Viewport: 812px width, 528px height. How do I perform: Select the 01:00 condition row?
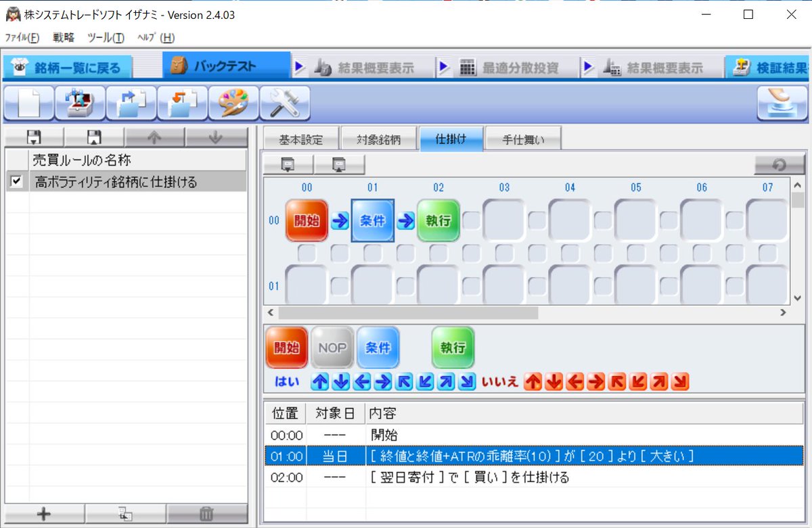[474, 456]
